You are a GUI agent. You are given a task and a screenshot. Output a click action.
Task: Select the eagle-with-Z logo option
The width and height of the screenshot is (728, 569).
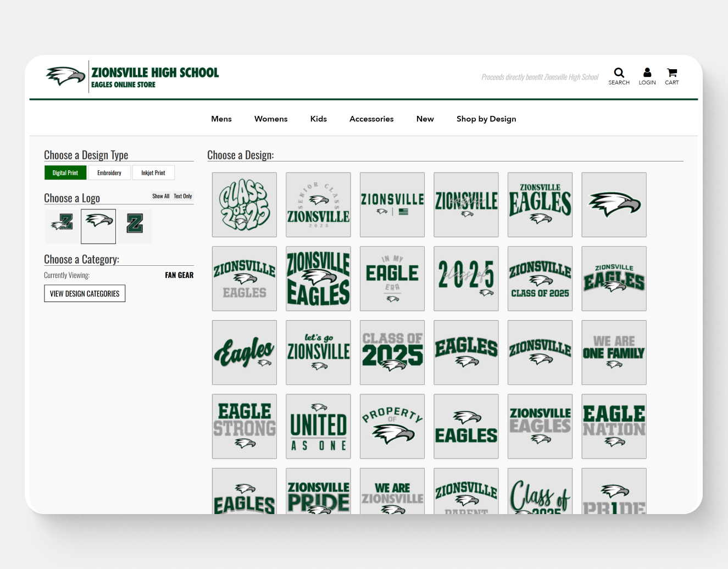(63, 226)
